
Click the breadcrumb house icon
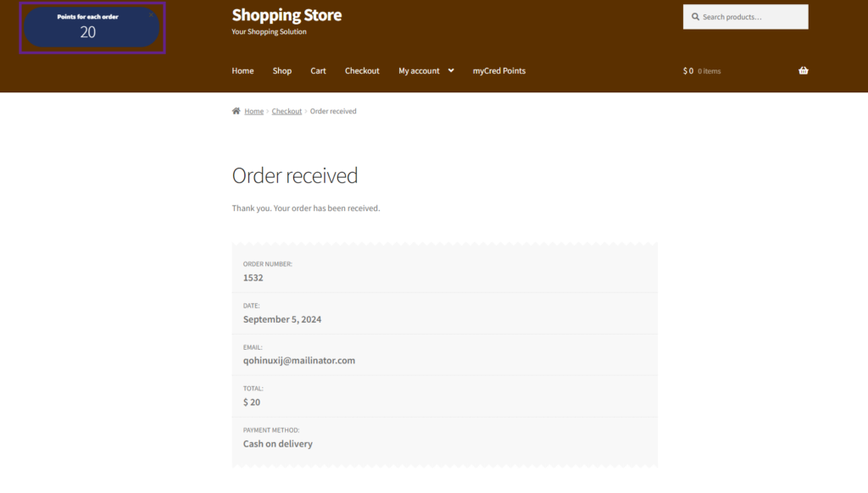(236, 111)
